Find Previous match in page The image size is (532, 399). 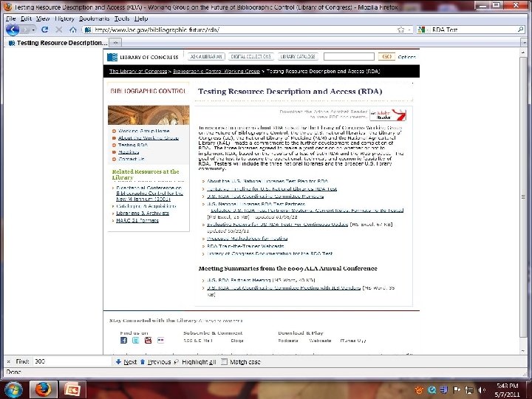pos(155,362)
